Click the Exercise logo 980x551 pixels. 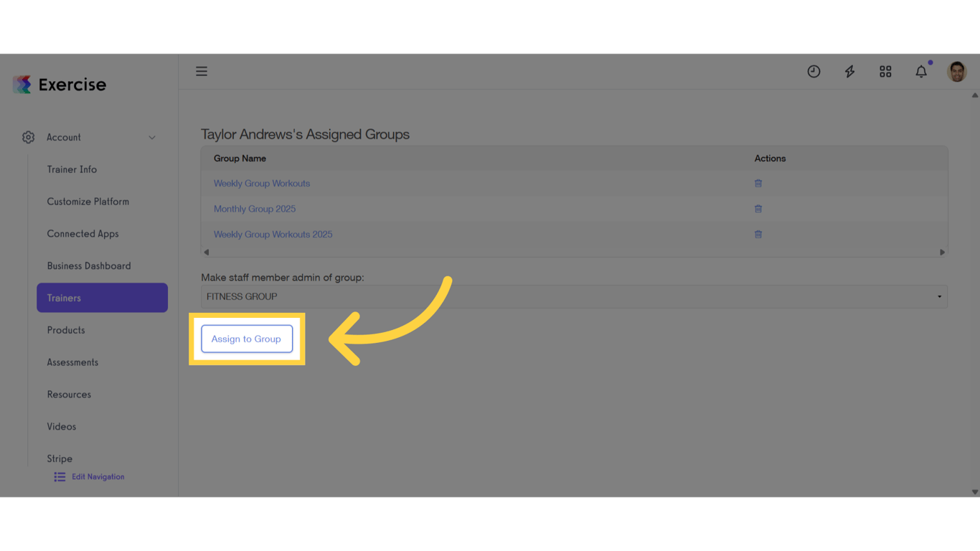click(x=59, y=84)
